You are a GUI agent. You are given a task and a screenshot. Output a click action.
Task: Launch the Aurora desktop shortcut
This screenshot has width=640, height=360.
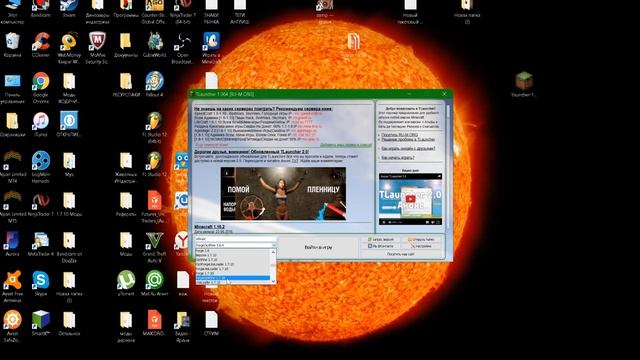pos(12,244)
